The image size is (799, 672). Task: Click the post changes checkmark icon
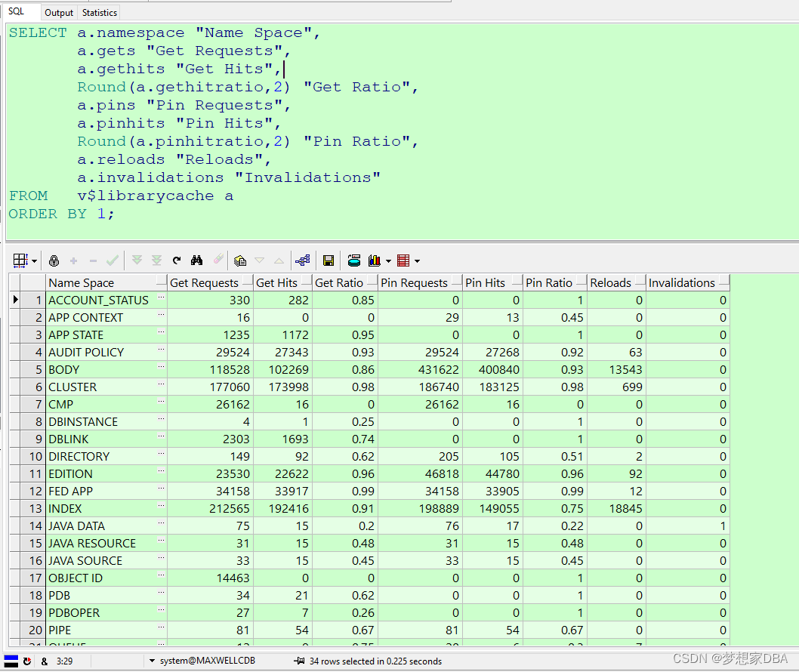[113, 260]
